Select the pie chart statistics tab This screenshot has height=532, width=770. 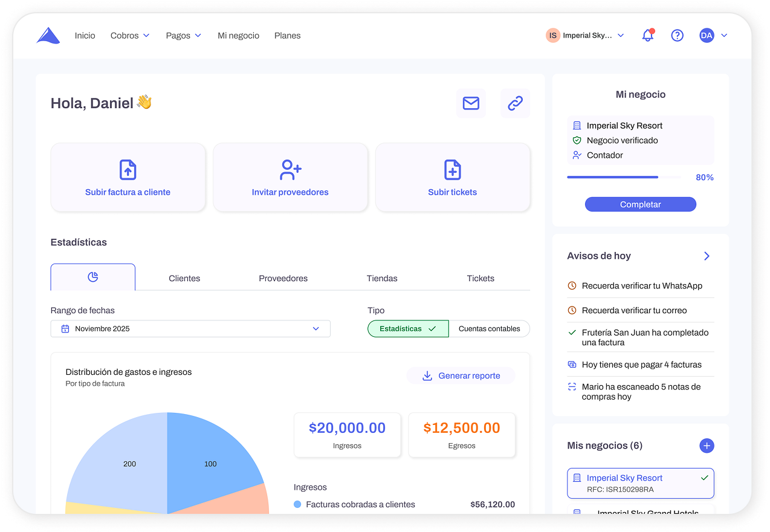93,277
